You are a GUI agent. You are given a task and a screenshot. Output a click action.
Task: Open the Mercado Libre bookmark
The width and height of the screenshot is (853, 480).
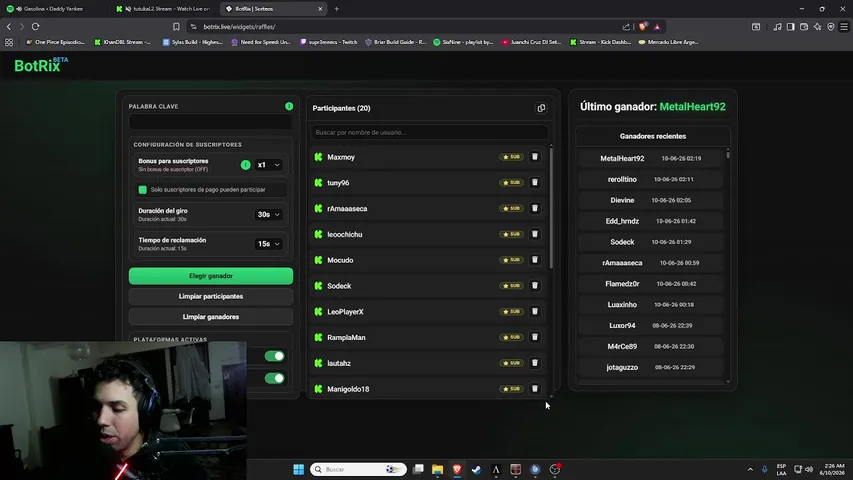click(x=669, y=42)
